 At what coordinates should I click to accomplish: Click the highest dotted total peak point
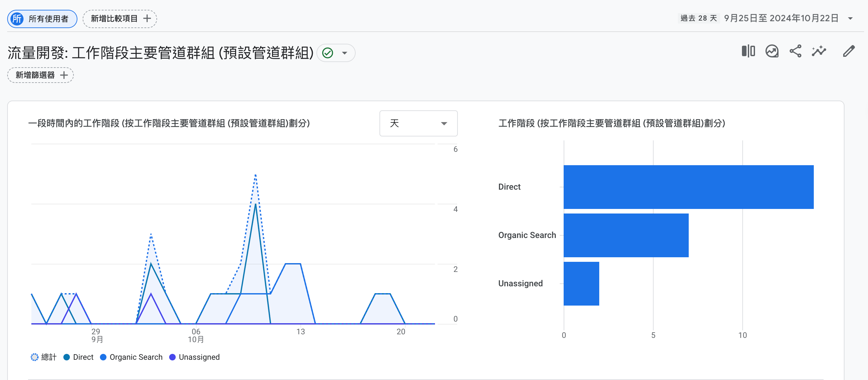[255, 175]
